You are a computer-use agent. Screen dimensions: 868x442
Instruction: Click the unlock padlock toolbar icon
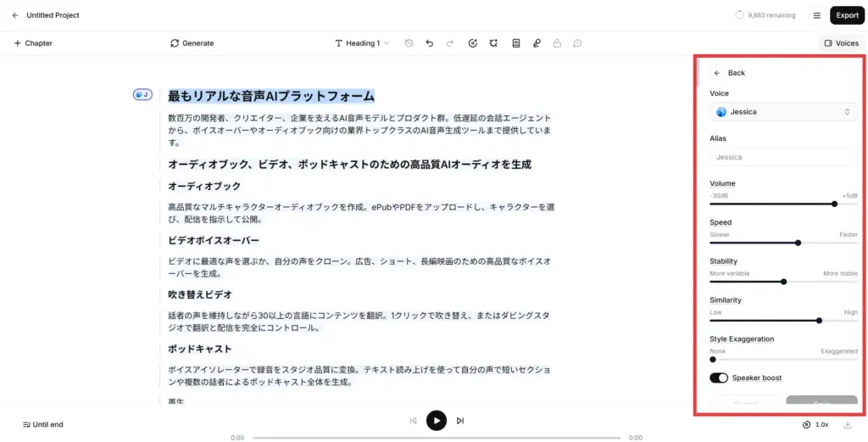click(557, 43)
